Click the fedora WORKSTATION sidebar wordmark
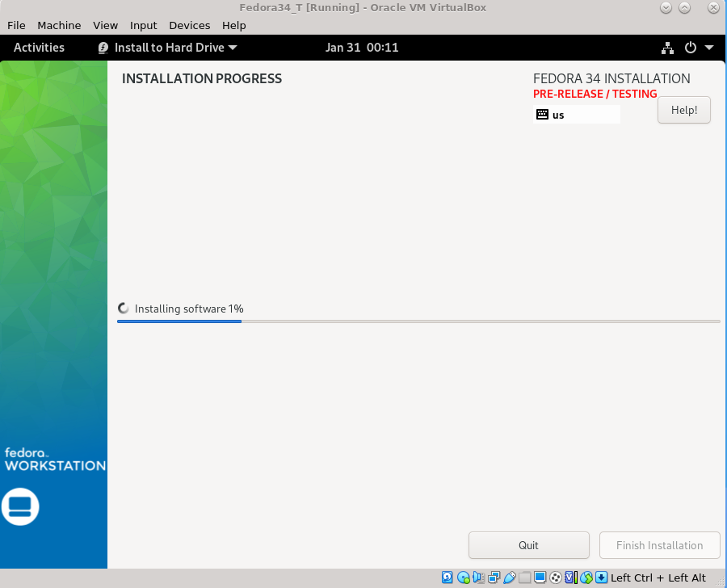Viewport: 727px width, 588px height. (x=55, y=460)
